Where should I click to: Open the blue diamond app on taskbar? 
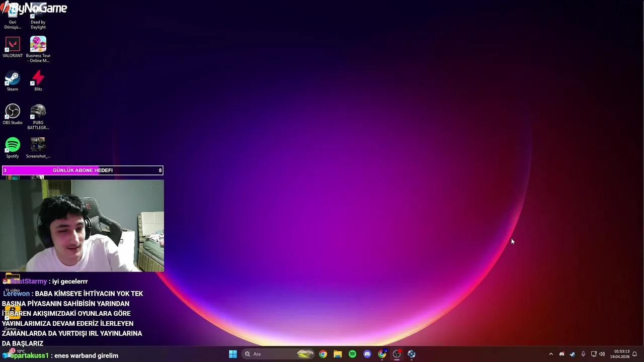coord(412,354)
